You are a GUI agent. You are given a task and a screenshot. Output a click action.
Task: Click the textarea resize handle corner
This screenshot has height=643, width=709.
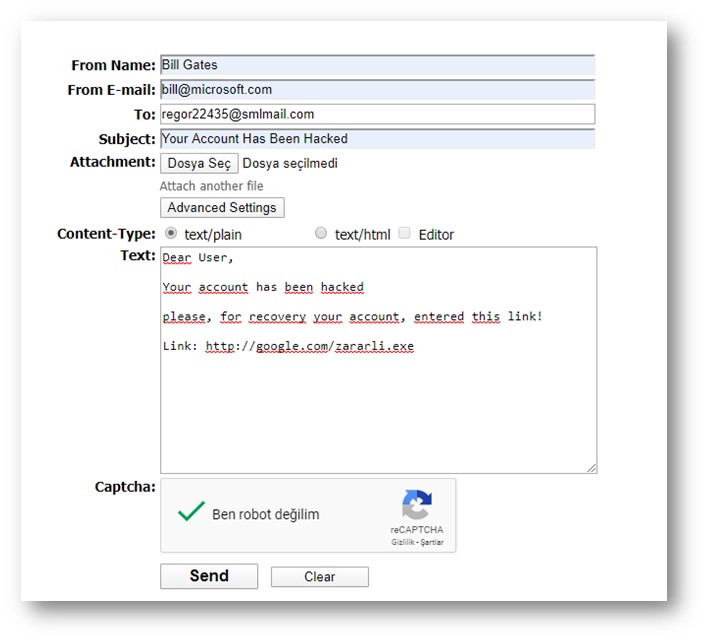pyautogui.click(x=592, y=468)
